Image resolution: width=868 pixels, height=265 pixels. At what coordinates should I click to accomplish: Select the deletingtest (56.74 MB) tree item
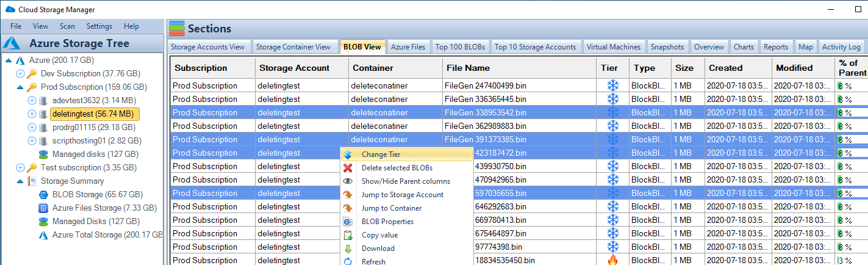click(x=95, y=114)
